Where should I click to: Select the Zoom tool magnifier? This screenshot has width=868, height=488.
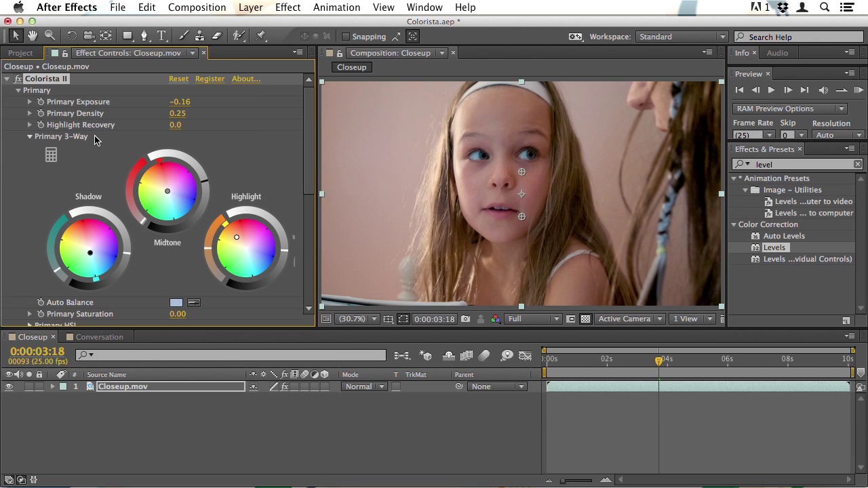click(50, 36)
